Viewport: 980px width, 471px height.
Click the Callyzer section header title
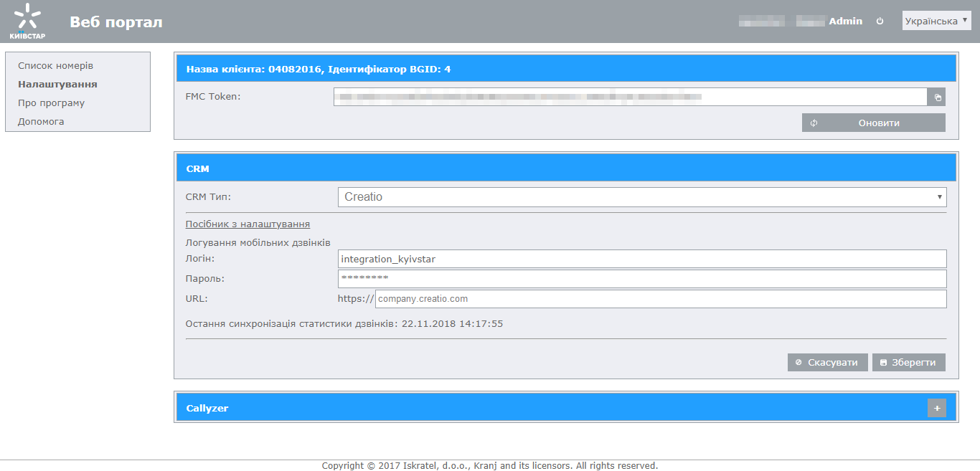207,408
